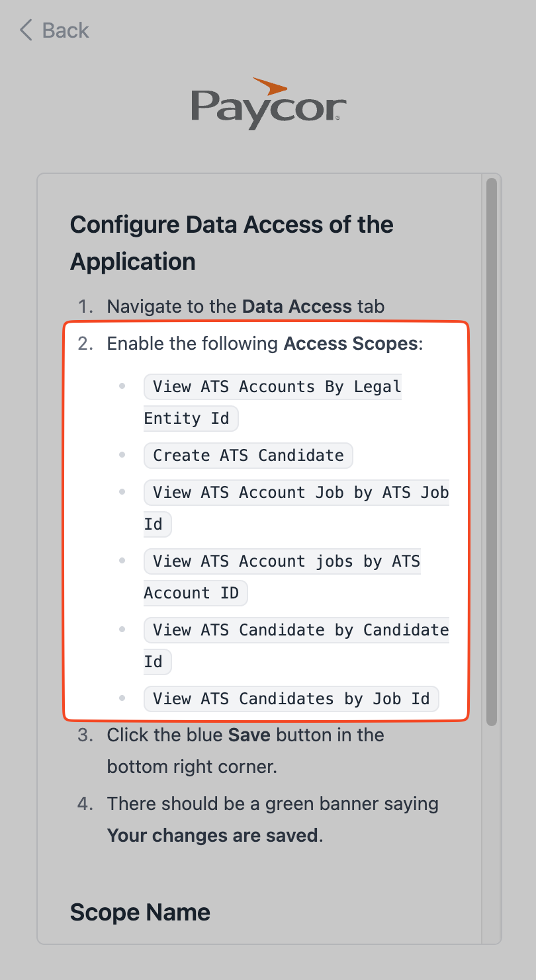Click the Scope Name heading

[x=140, y=913]
